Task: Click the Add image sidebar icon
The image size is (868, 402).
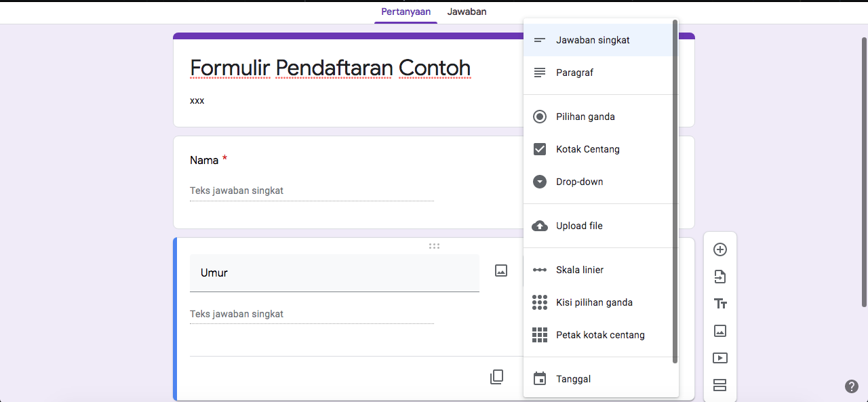Action: pos(720,331)
